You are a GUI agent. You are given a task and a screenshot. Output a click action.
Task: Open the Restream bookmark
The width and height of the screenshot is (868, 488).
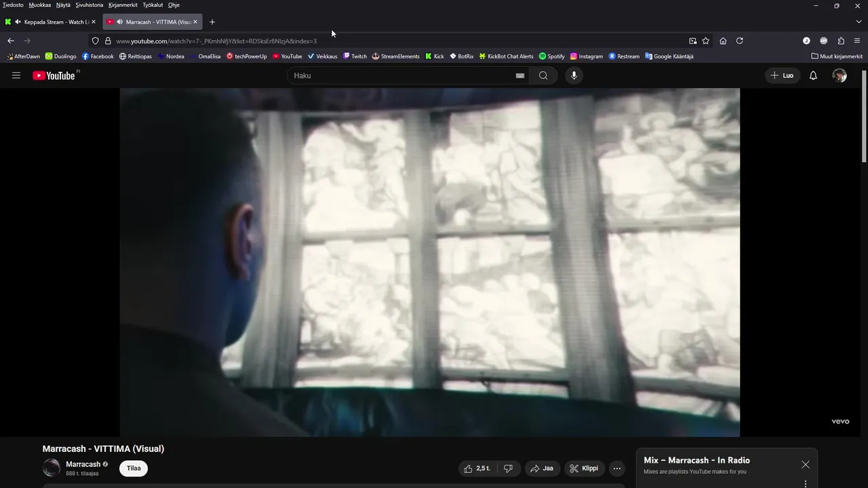pyautogui.click(x=624, y=56)
